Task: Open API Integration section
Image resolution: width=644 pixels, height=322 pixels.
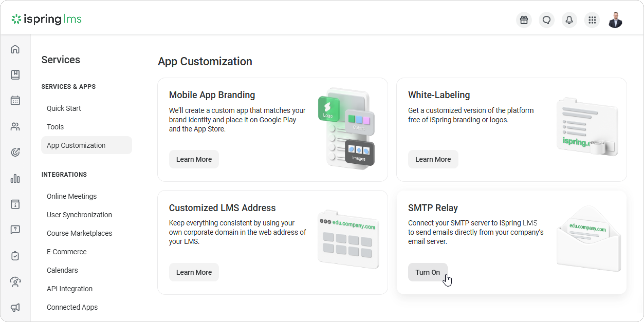Action: (x=69, y=289)
